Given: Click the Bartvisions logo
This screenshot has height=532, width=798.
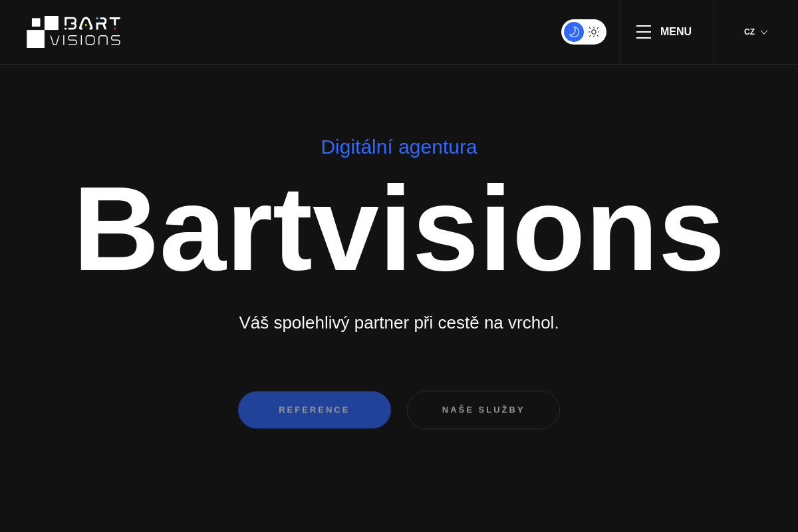Looking at the screenshot, I should 73,31.
